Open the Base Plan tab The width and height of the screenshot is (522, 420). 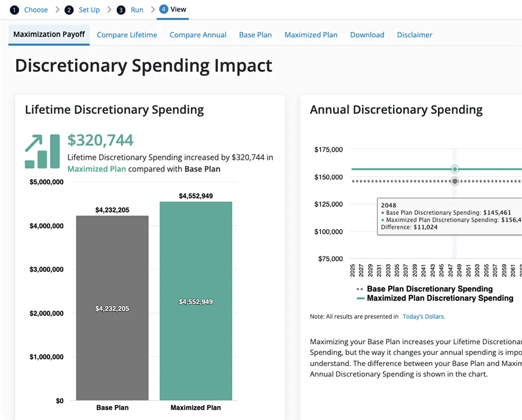click(255, 35)
